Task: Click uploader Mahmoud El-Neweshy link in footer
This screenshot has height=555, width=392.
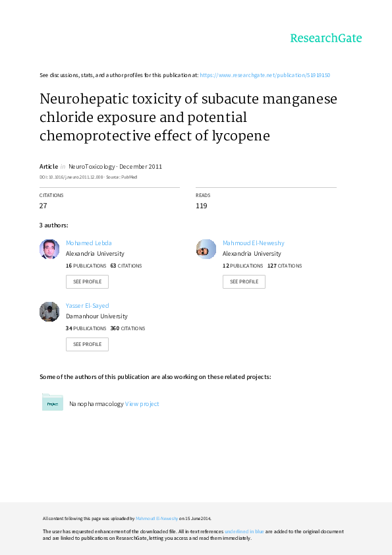Action: 157,519
